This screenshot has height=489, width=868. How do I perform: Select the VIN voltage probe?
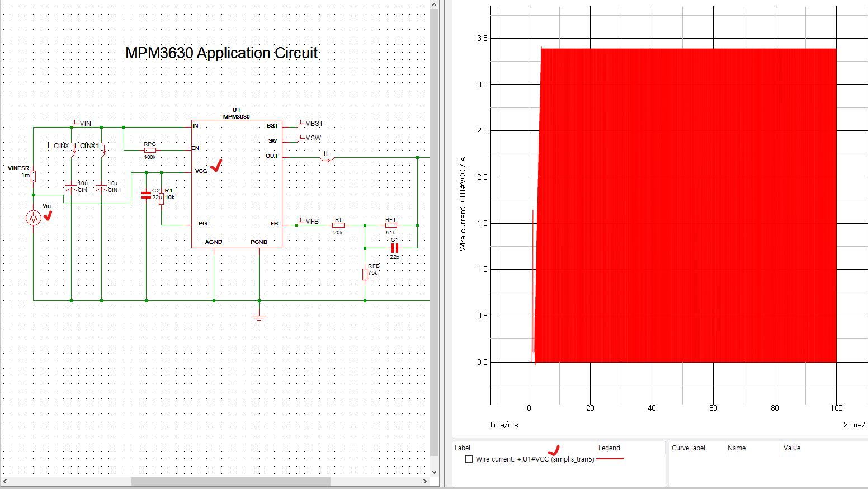point(81,124)
